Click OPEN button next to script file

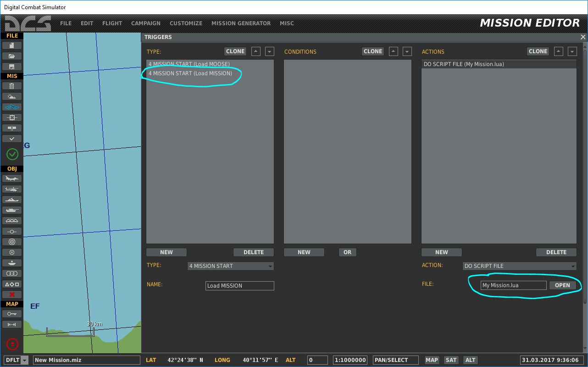(562, 285)
